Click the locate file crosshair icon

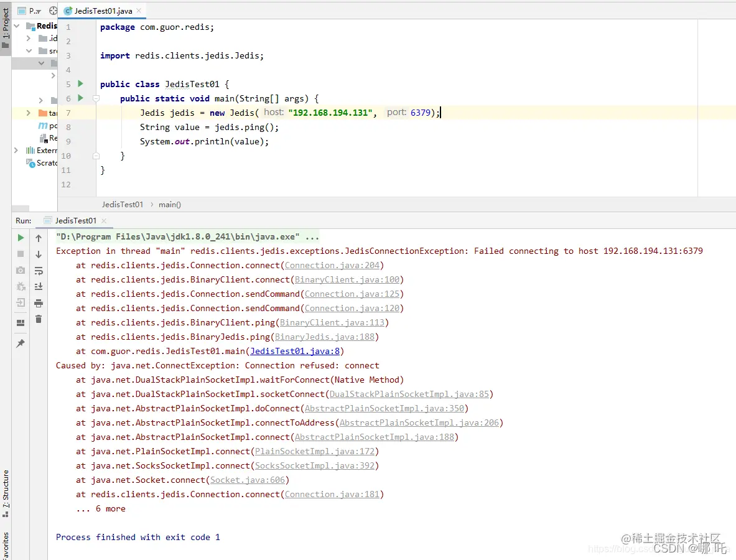point(53,11)
